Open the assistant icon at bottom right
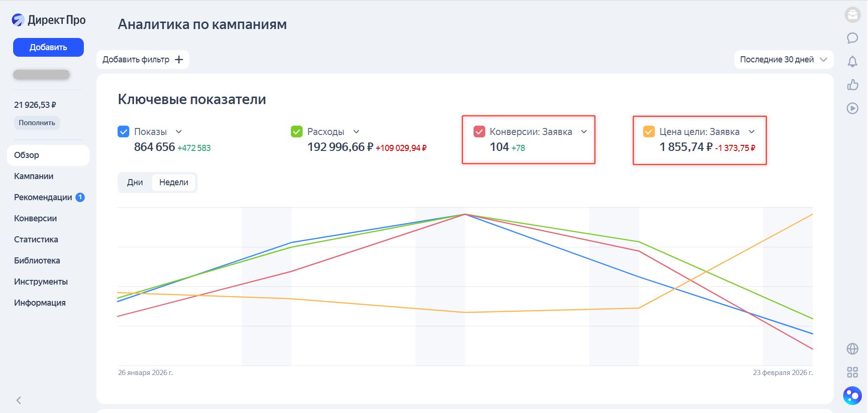The height and width of the screenshot is (413, 868). (853, 396)
